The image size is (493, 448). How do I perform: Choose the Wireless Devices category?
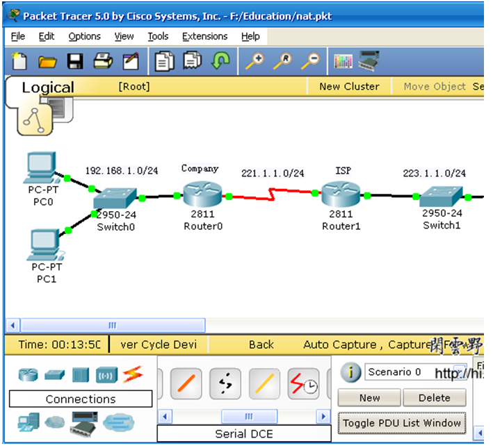pyautogui.click(x=106, y=374)
